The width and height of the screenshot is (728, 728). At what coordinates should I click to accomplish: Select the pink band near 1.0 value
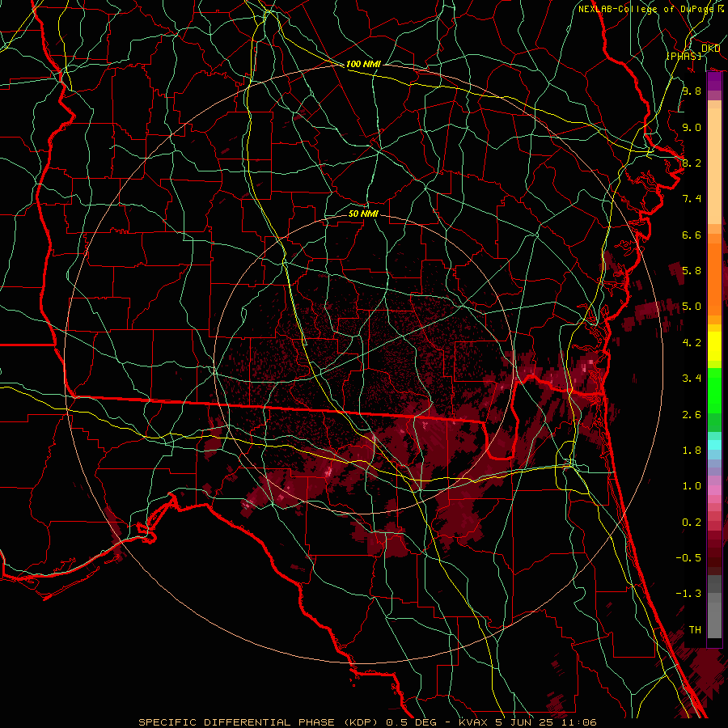(714, 490)
